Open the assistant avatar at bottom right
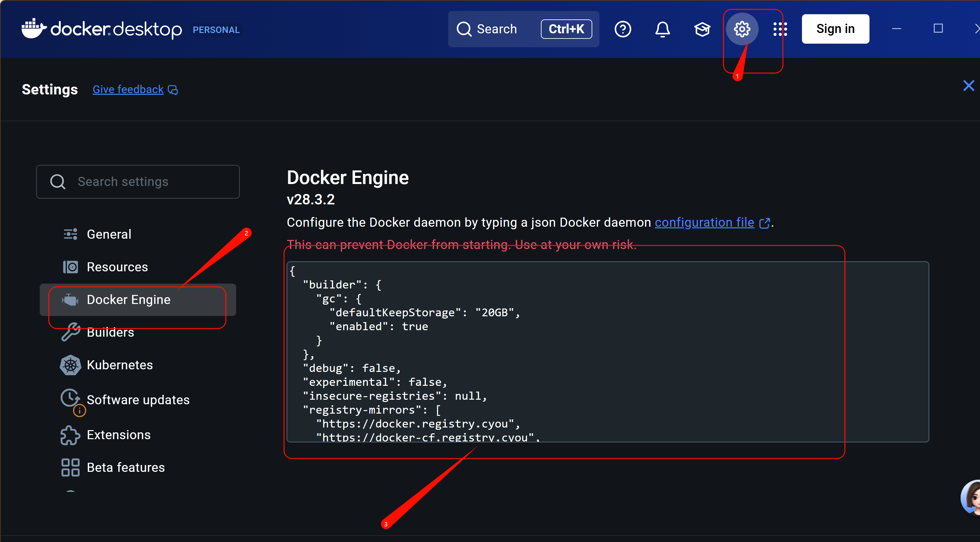Viewport: 980px width, 542px height. (x=971, y=497)
